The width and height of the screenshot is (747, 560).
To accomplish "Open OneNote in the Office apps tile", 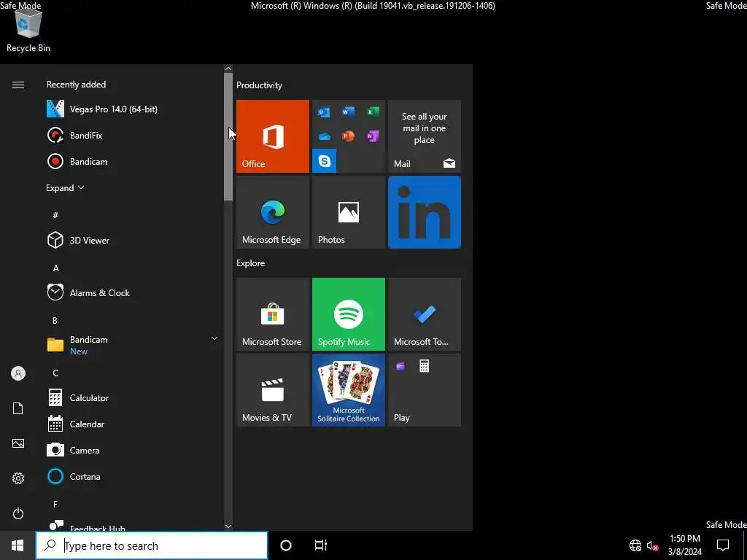I will click(373, 136).
